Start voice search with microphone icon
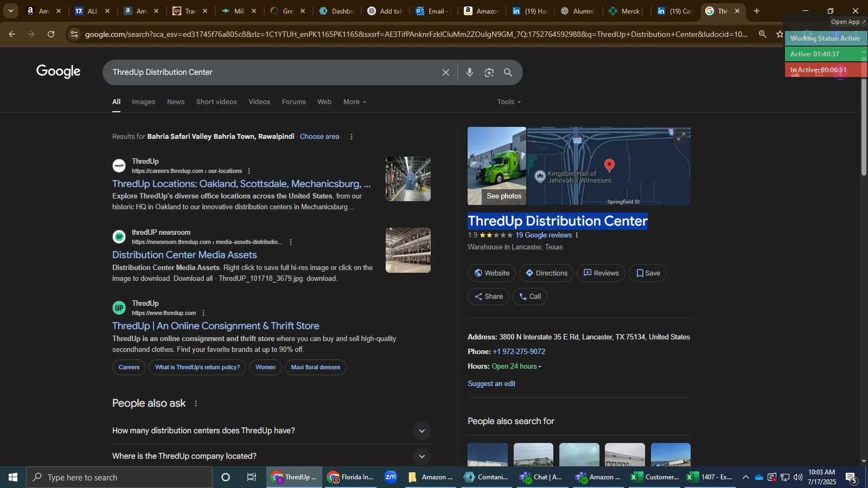Screen dimensions: 868x488 point(470,72)
